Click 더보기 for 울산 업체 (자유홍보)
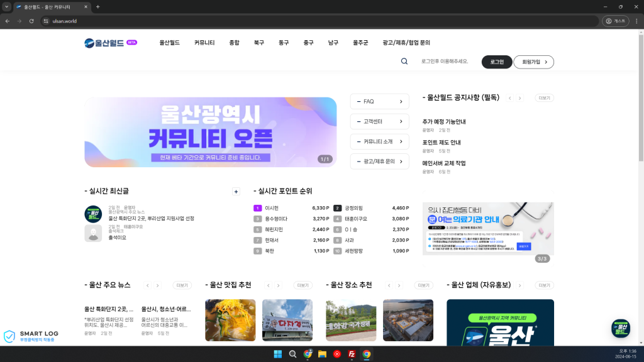Viewport: 644px width, 362px height. pyautogui.click(x=544, y=285)
